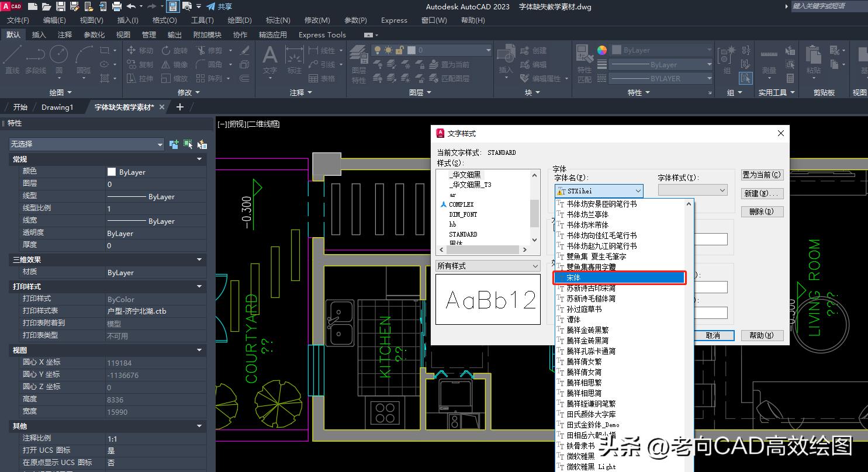
Task: Toggle a layer on with the bulb icon
Action: coord(378,50)
